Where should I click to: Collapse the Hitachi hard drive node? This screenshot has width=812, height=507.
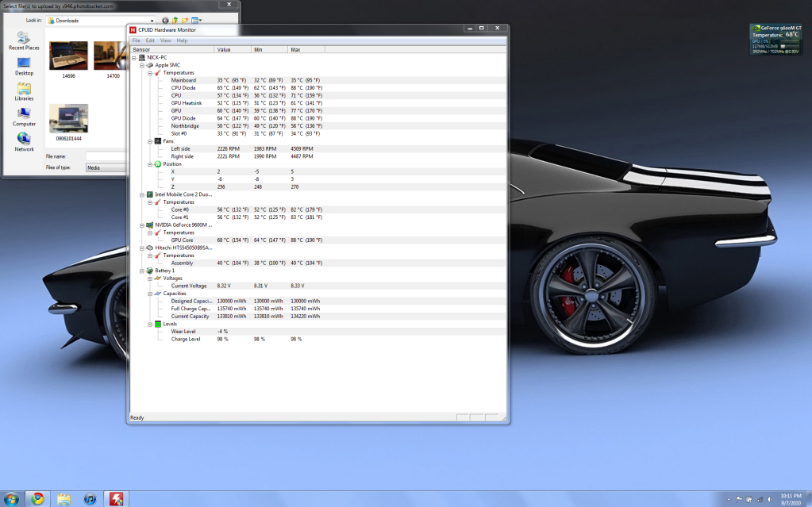142,248
